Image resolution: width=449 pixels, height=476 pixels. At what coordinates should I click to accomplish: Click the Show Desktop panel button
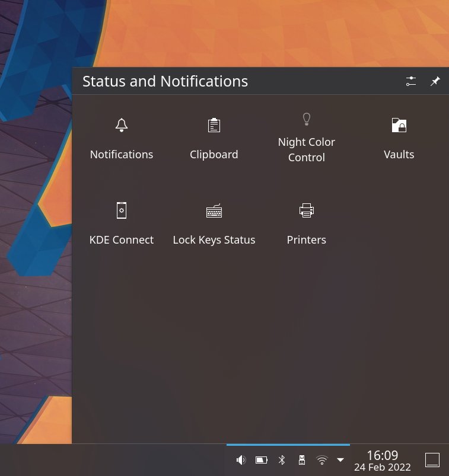click(x=432, y=460)
